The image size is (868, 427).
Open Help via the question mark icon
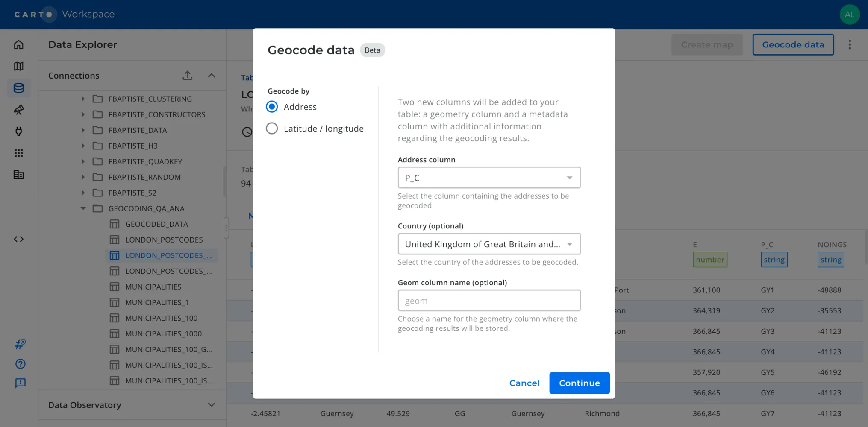[19, 364]
